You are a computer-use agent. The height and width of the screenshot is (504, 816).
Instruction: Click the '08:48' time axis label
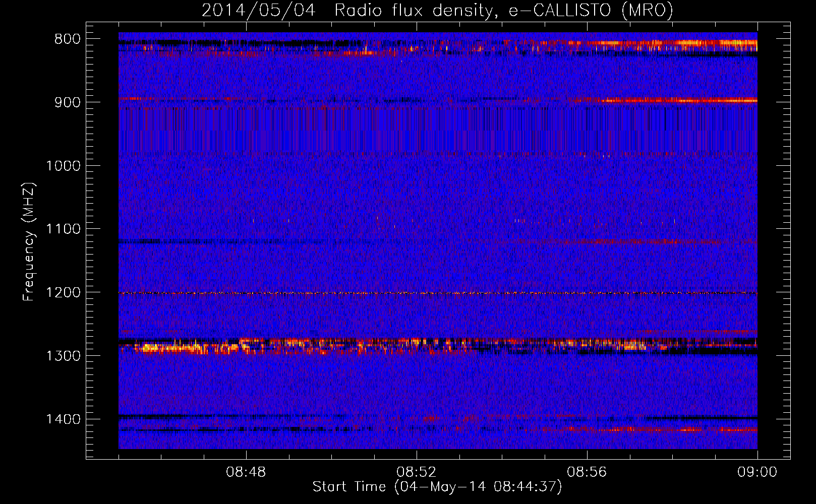tap(246, 472)
